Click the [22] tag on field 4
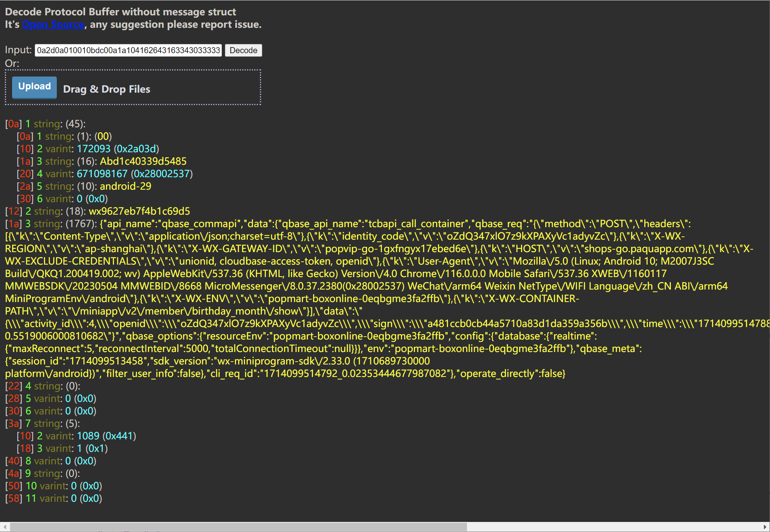770x532 pixels. [14, 386]
